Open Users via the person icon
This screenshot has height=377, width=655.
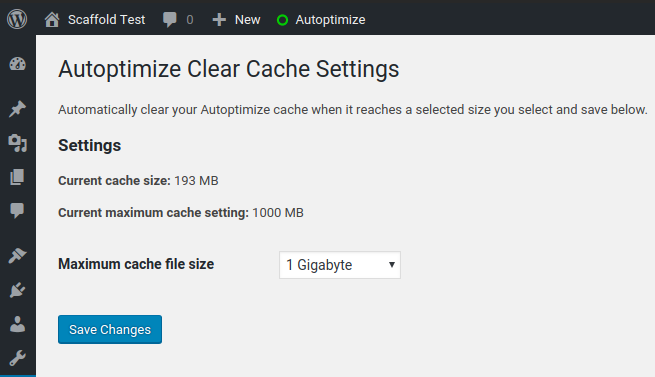coord(18,324)
